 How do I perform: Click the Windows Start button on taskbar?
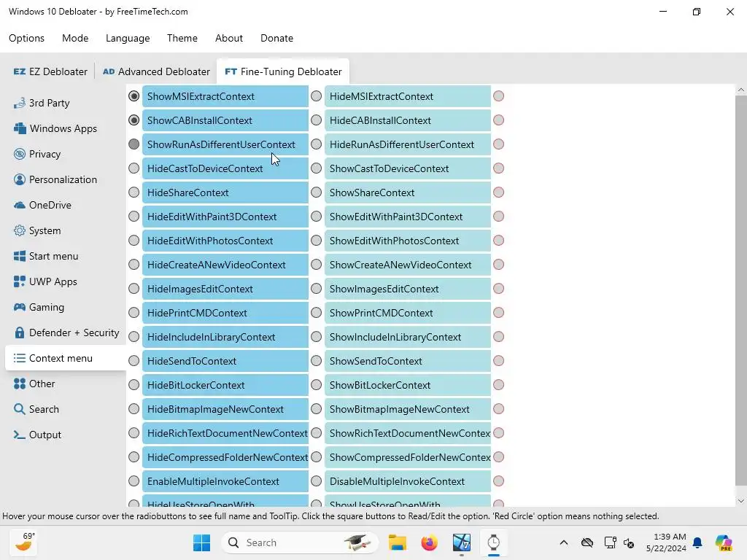click(x=201, y=542)
